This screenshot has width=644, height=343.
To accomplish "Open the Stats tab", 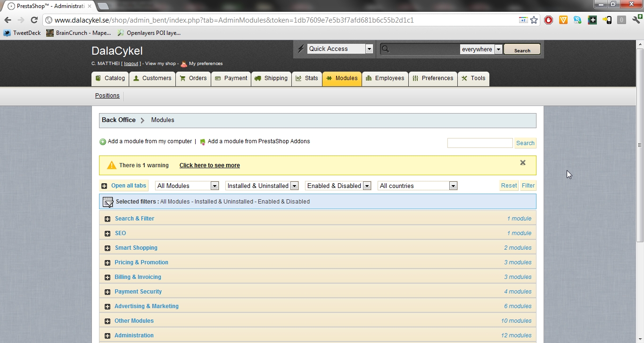I will click(307, 79).
